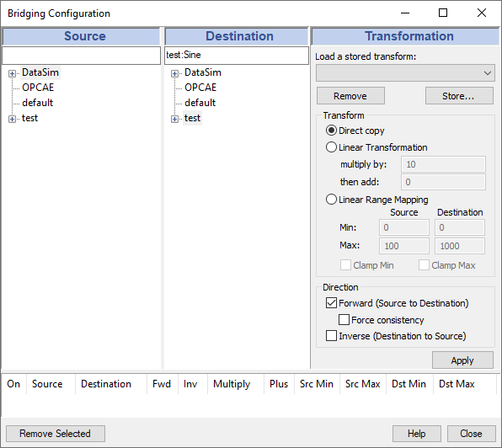
Task: Apply the bridging transformation
Action: [x=462, y=360]
